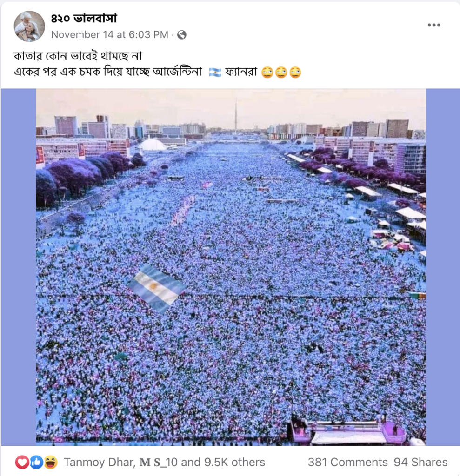Click the caption line কাতার কোন ভাবেই থামছে না

coord(78,56)
